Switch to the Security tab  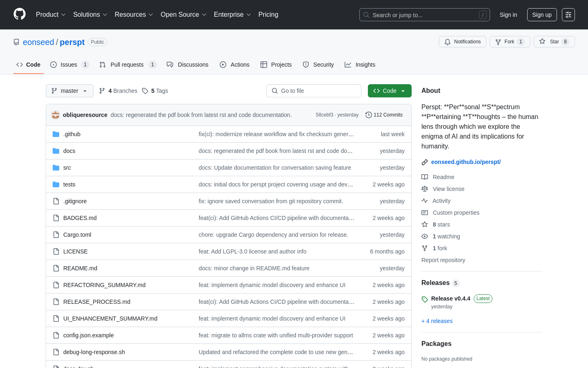click(318, 65)
